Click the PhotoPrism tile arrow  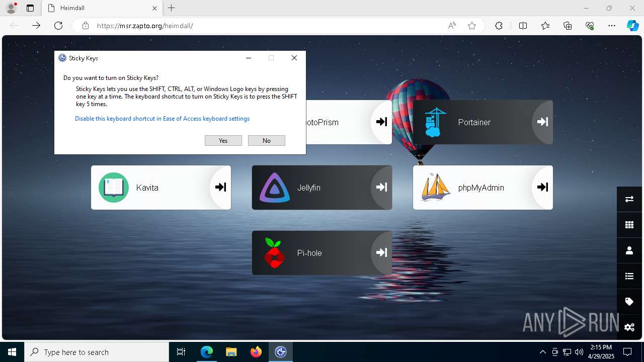(x=381, y=122)
